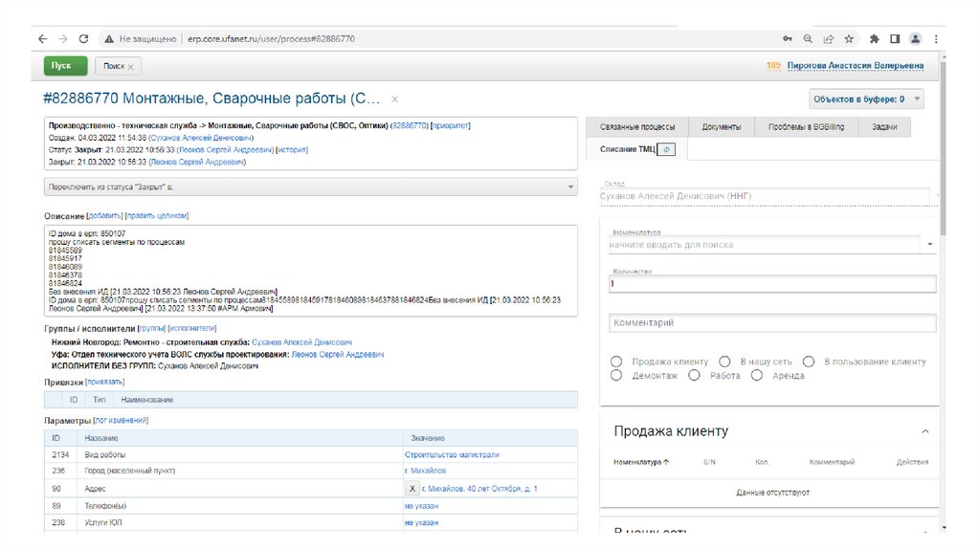Image resolution: width=980 pixels, height=549 pixels.
Task: Remove address value with the X button
Action: click(x=412, y=488)
